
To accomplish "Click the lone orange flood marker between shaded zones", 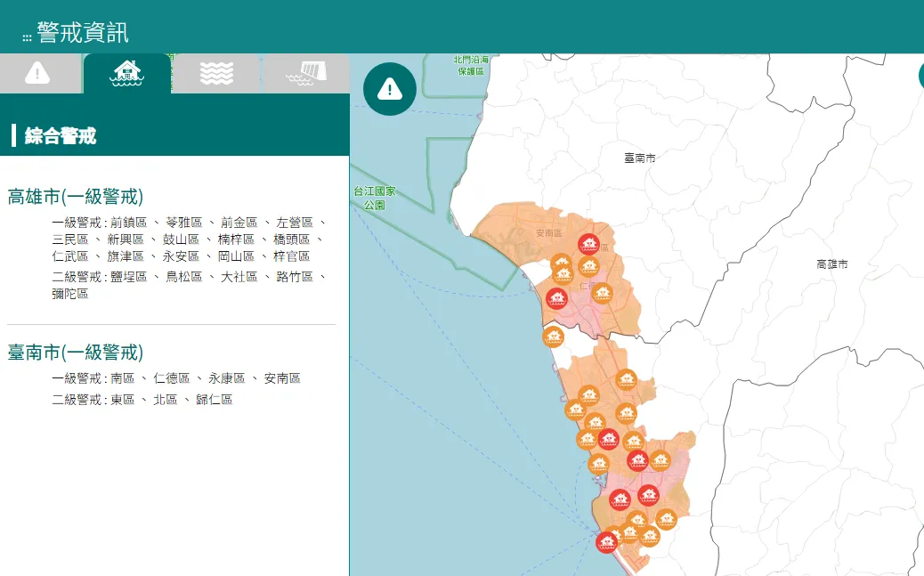I will pyautogui.click(x=553, y=337).
